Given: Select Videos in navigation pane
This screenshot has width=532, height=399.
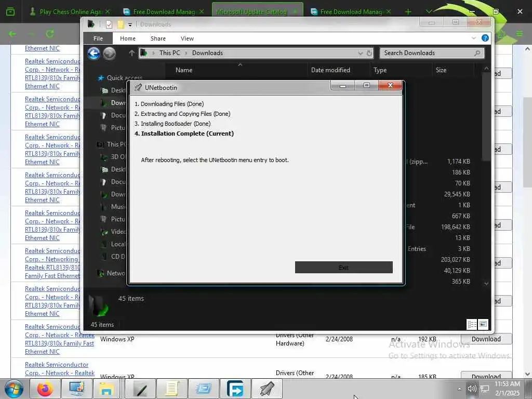Looking at the screenshot, I should pos(114,231).
